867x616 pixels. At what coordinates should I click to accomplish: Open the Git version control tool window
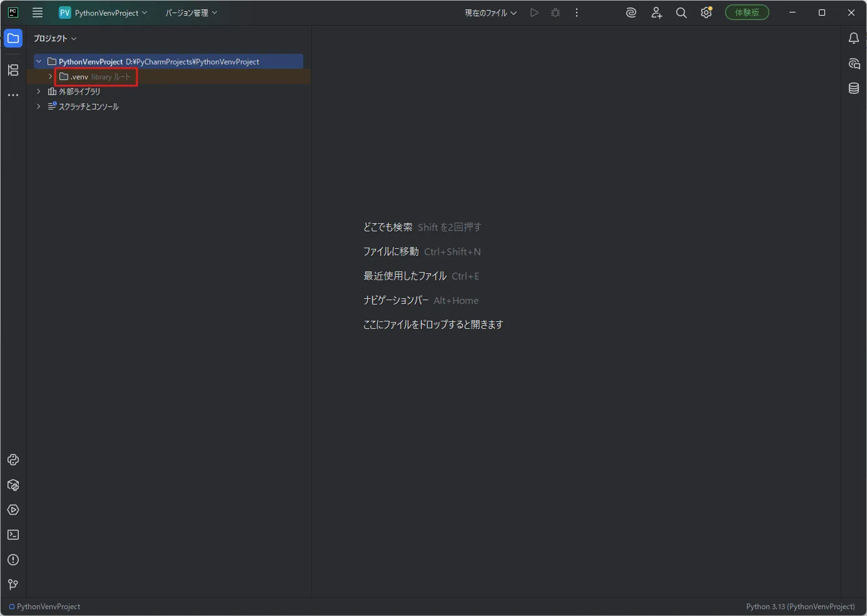click(13, 585)
